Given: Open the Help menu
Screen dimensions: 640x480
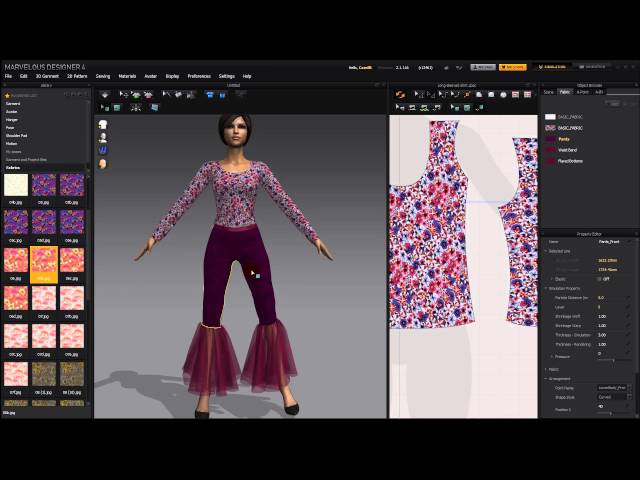Looking at the screenshot, I should [247, 76].
